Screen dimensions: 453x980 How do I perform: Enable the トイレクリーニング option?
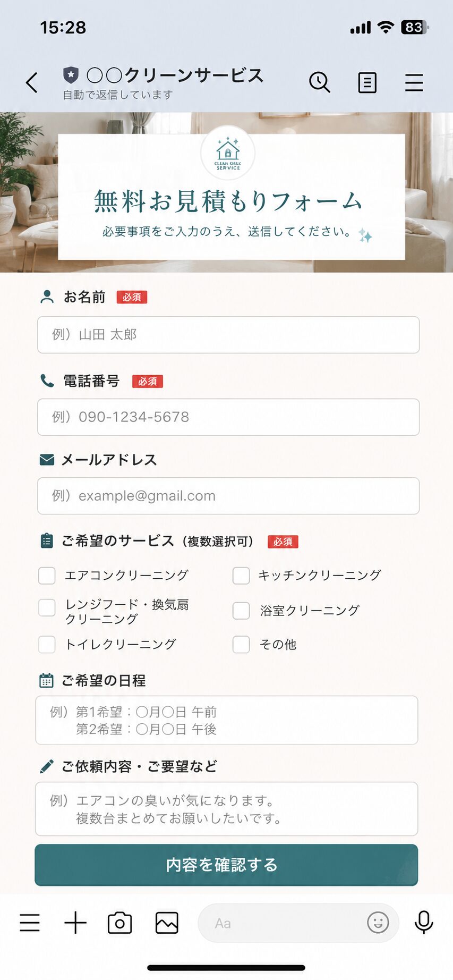(x=47, y=645)
